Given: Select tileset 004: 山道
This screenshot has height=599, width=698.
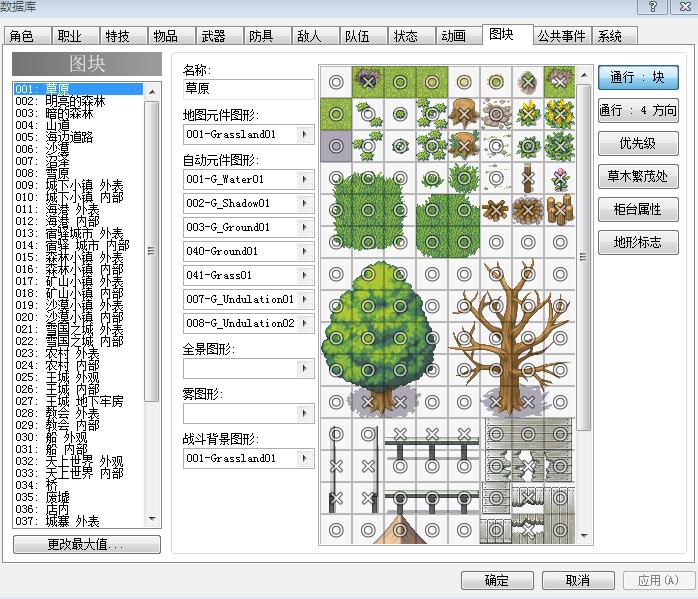Looking at the screenshot, I should pos(78,125).
